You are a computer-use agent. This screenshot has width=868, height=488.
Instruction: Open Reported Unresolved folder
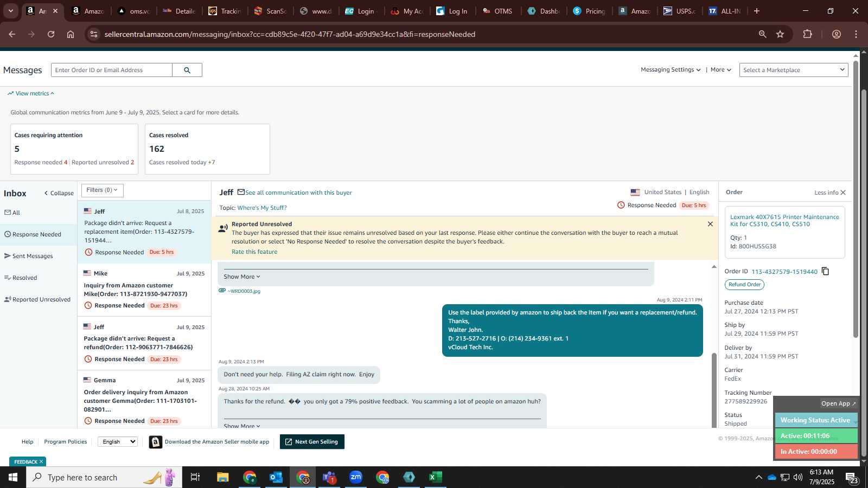pyautogui.click(x=39, y=299)
